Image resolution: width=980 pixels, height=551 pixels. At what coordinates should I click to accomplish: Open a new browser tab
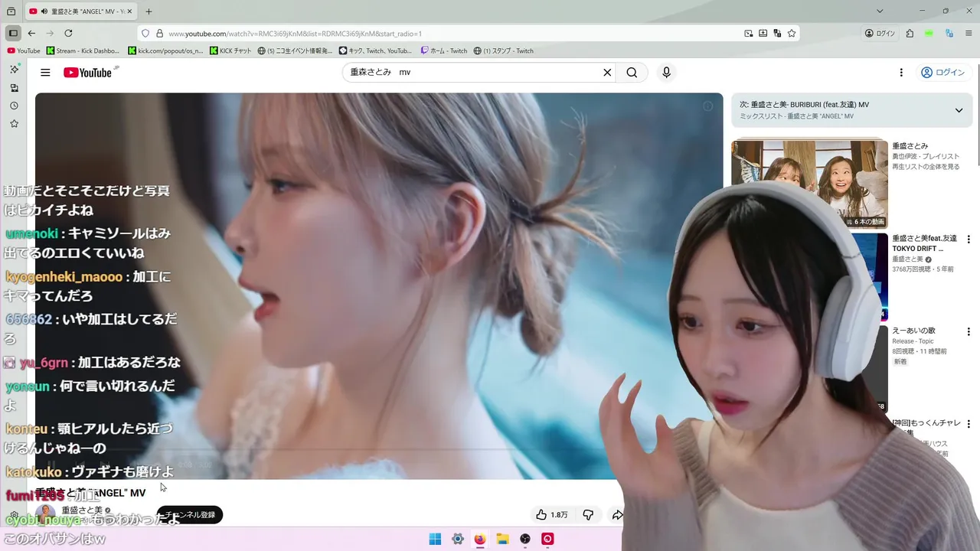coord(149,11)
